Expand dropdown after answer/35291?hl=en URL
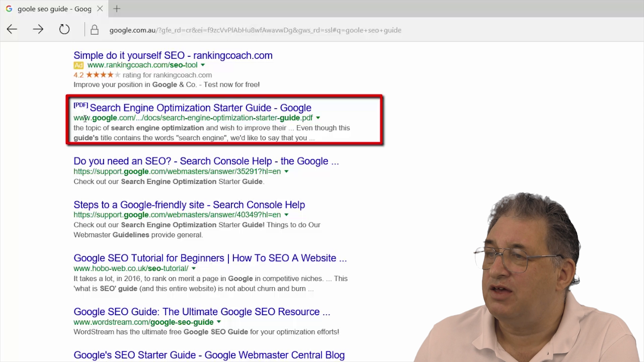The image size is (644, 362). point(286,171)
